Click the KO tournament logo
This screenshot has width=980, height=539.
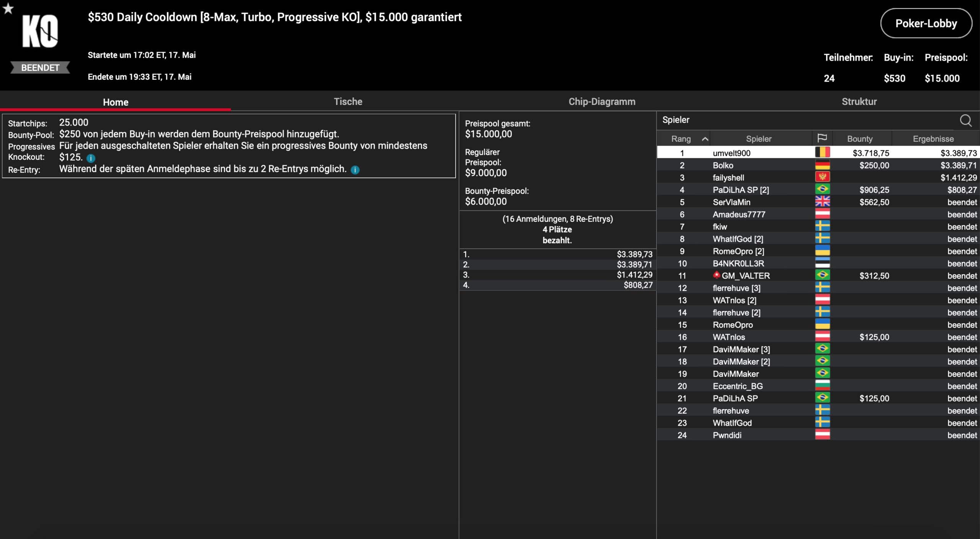(40, 31)
